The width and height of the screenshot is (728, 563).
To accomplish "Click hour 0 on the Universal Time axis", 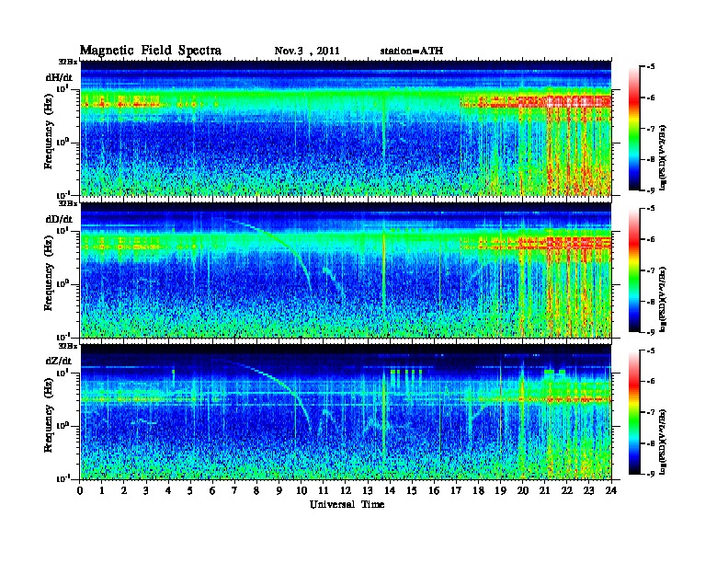I will point(80,490).
